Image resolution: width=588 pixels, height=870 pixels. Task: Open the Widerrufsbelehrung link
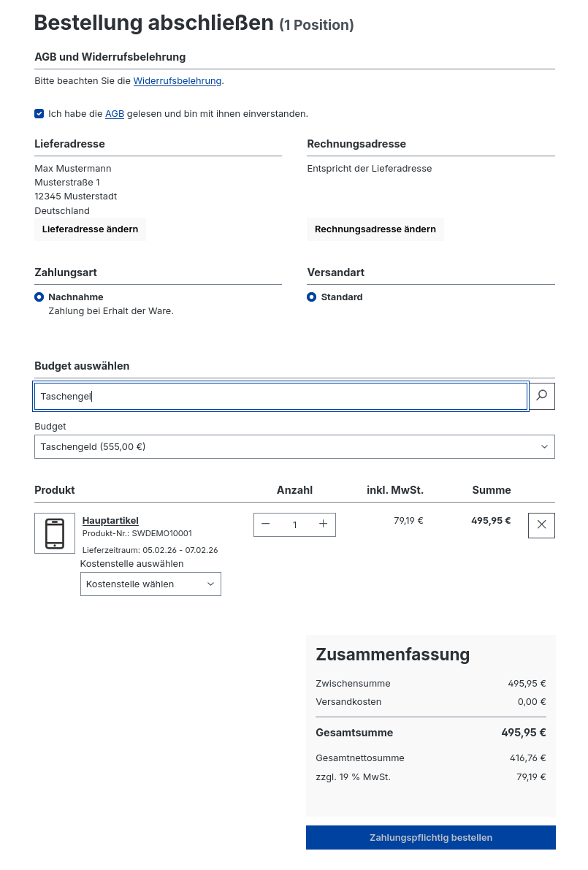pyautogui.click(x=177, y=81)
